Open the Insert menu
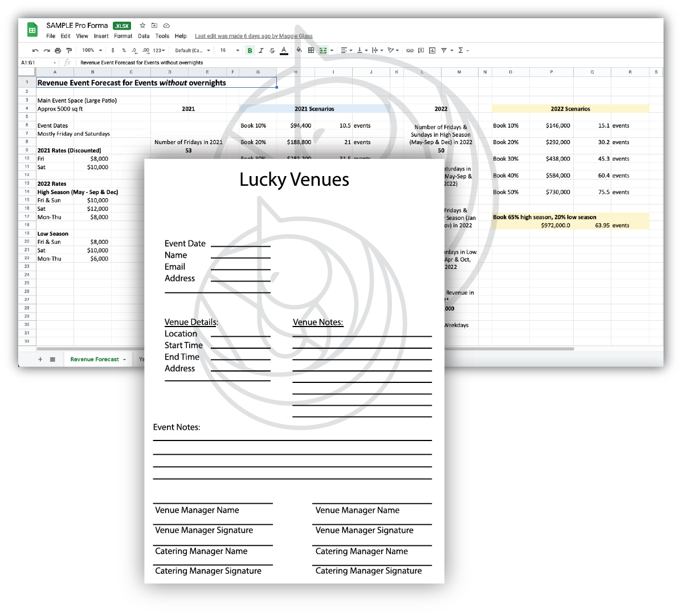 [x=101, y=36]
